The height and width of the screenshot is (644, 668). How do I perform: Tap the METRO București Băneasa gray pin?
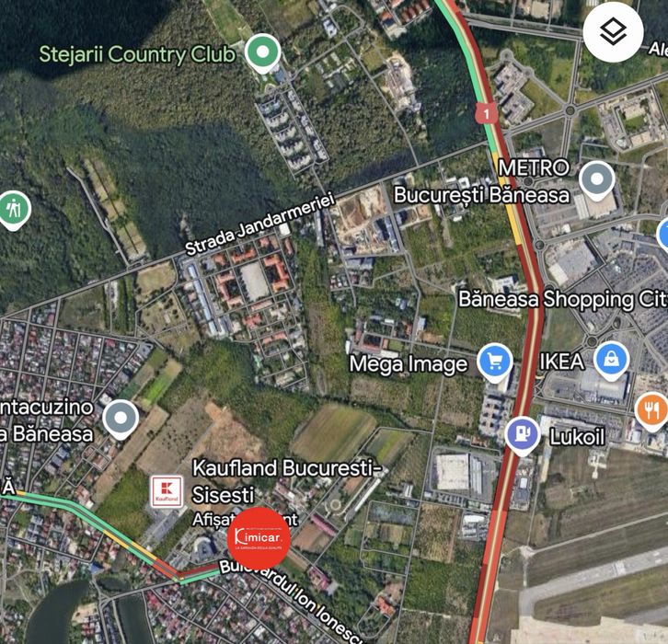[x=597, y=181]
